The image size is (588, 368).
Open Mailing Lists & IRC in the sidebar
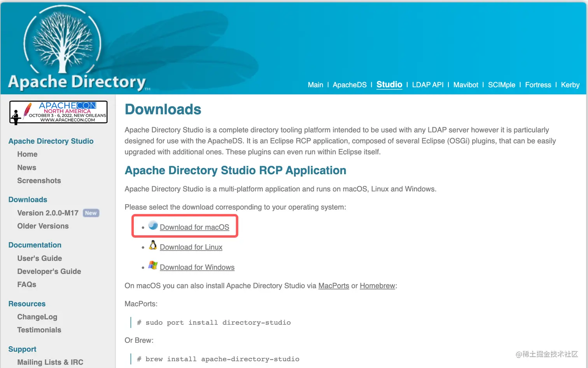click(x=50, y=362)
